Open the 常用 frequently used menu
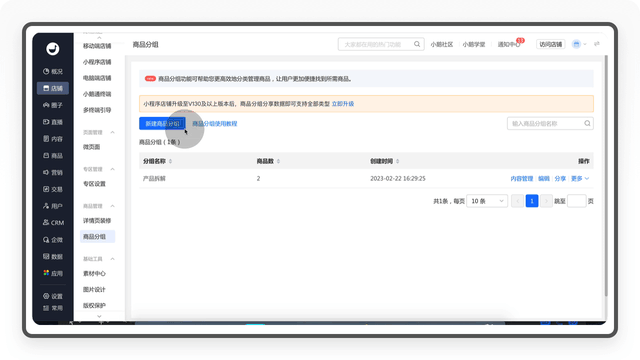The width and height of the screenshot is (640, 360). 53,308
